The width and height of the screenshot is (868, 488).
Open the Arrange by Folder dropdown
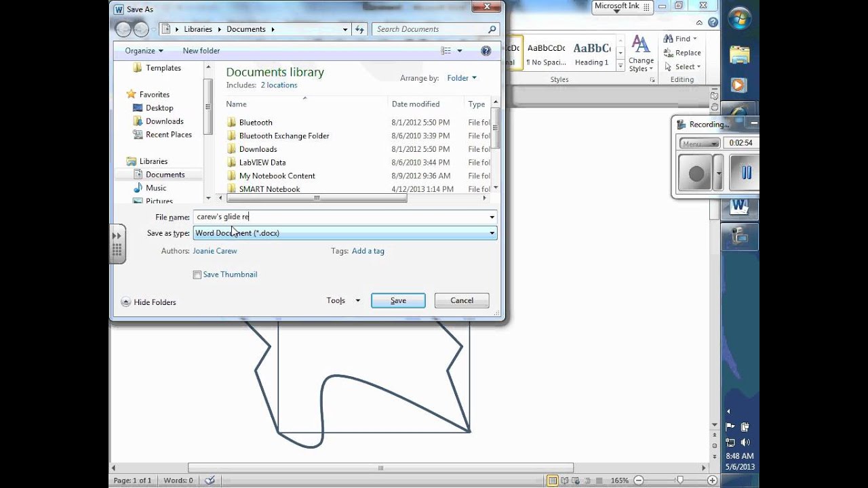[x=462, y=78]
